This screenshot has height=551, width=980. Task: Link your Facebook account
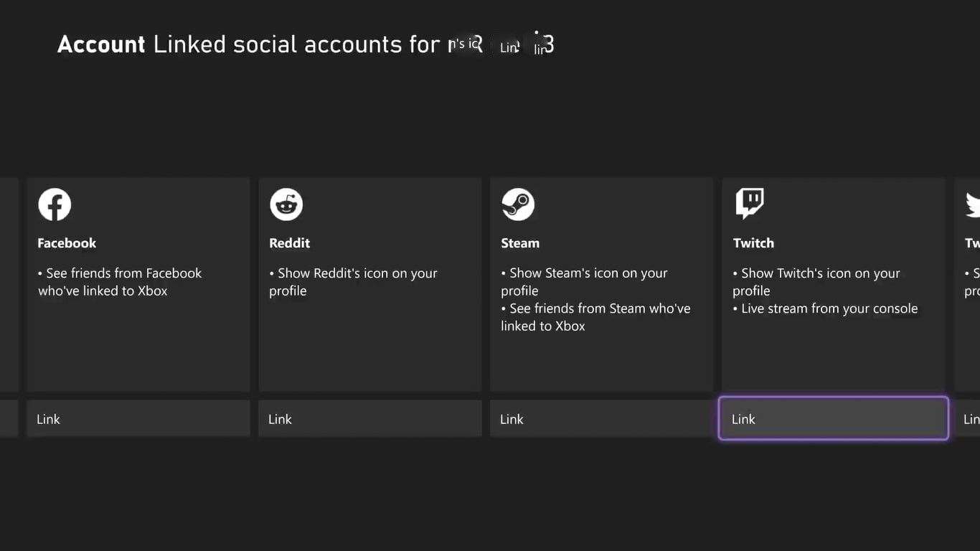click(138, 419)
